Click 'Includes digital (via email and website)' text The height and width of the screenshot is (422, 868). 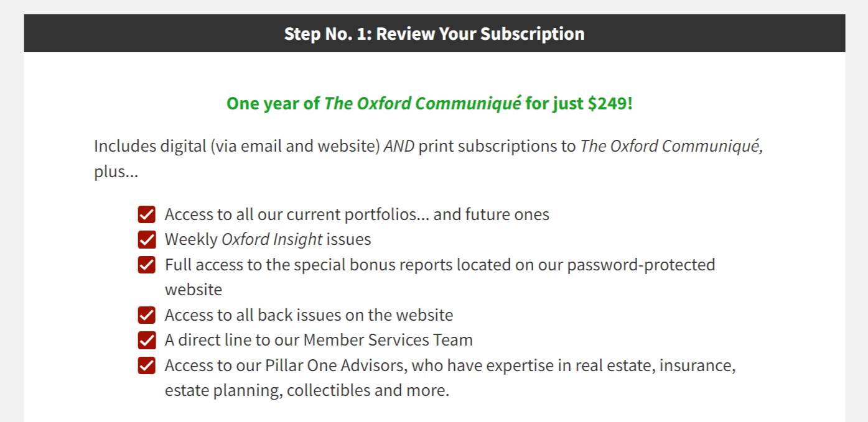[x=236, y=147]
